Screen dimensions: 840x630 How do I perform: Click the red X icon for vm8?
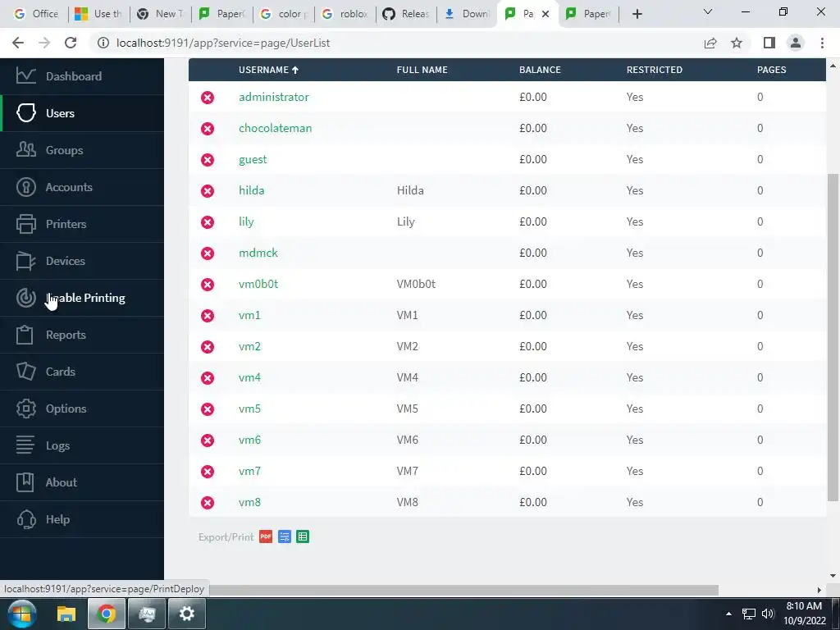point(208,503)
